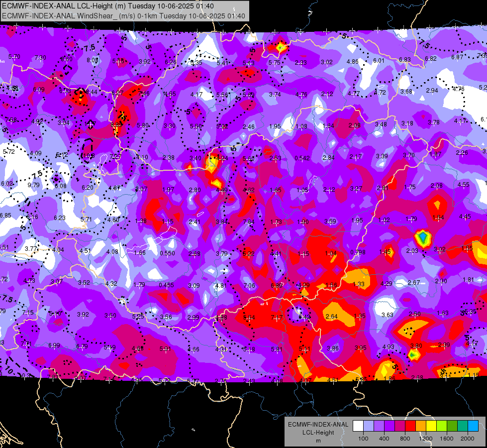
Task: Select the red legend color swatch
Action: tap(410, 426)
